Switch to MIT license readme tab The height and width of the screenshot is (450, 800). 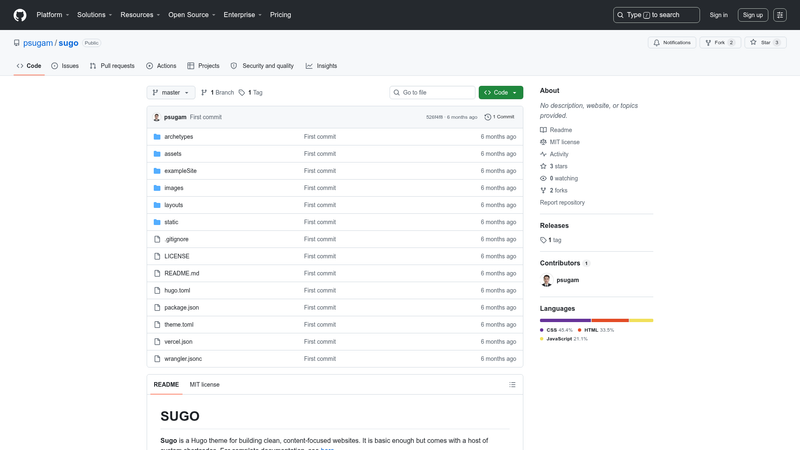(205, 385)
